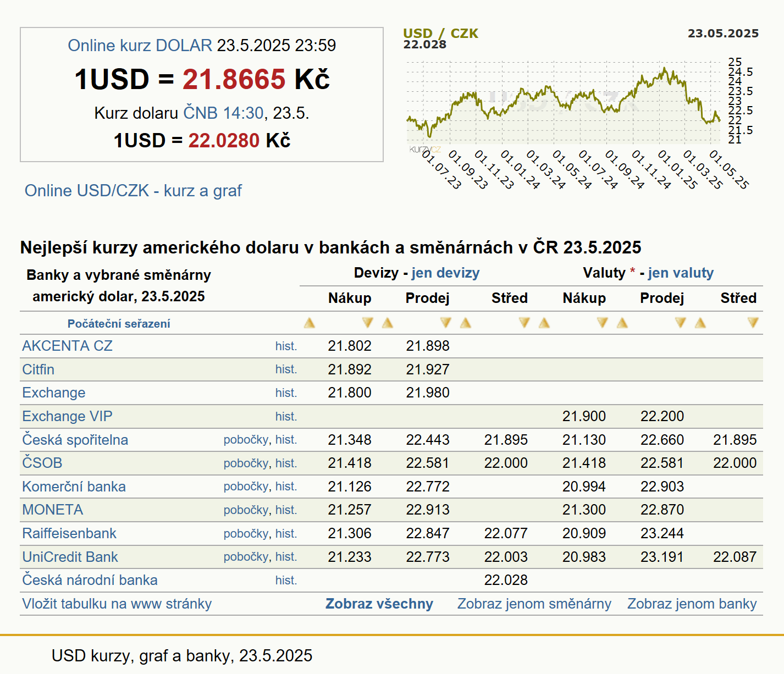Click Vložit tabulku na www stránky
This screenshot has height=674, width=784.
click(117, 604)
